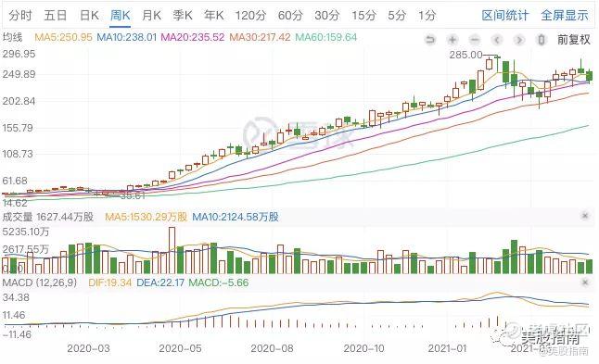Click the 2020-08 date axis label
The width and height of the screenshot is (599, 364).
click(x=272, y=348)
